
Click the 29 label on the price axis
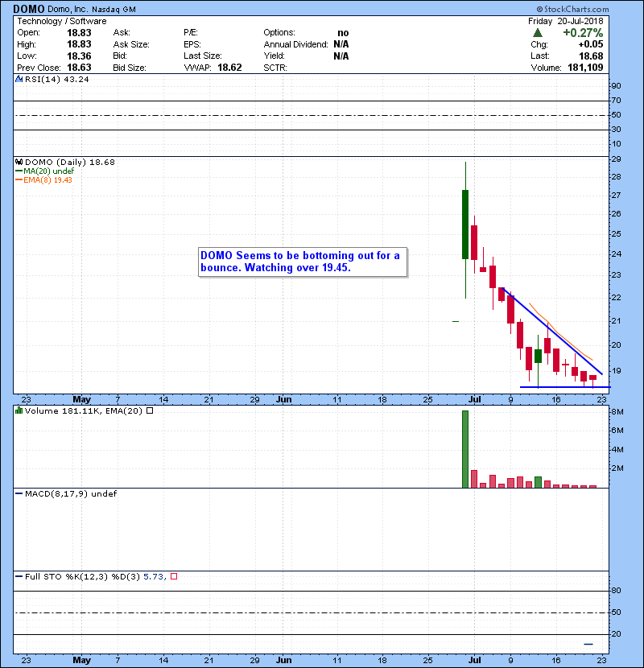pyautogui.click(x=617, y=159)
